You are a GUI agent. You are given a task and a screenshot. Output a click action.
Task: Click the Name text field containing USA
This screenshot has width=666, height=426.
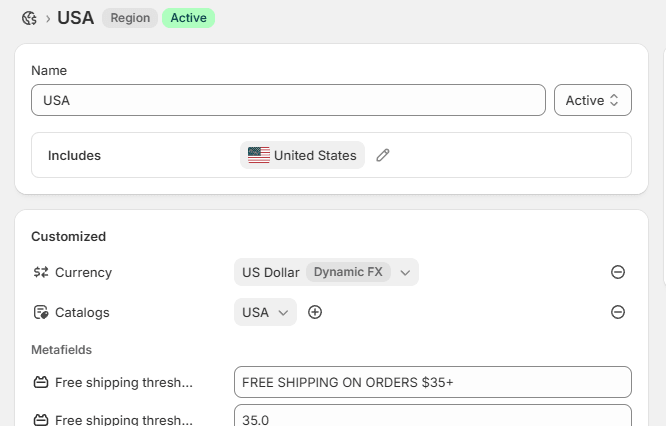tap(288, 100)
